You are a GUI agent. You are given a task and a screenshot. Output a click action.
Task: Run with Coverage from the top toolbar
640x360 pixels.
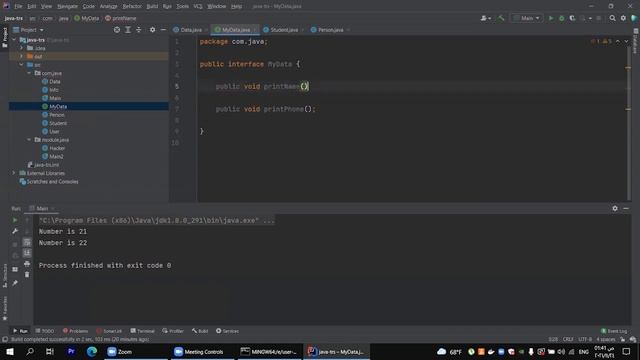click(572, 18)
